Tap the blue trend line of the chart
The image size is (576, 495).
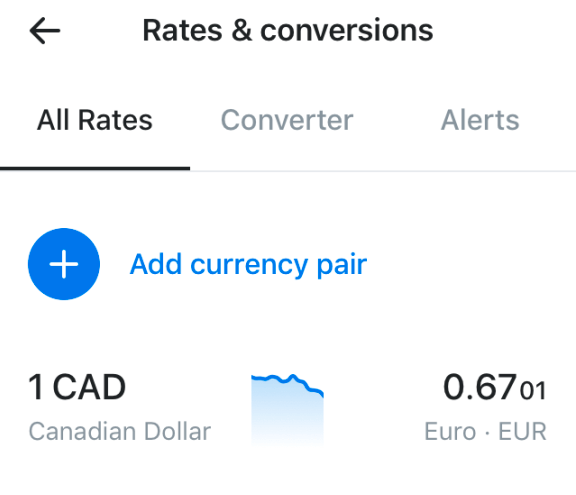point(287,382)
